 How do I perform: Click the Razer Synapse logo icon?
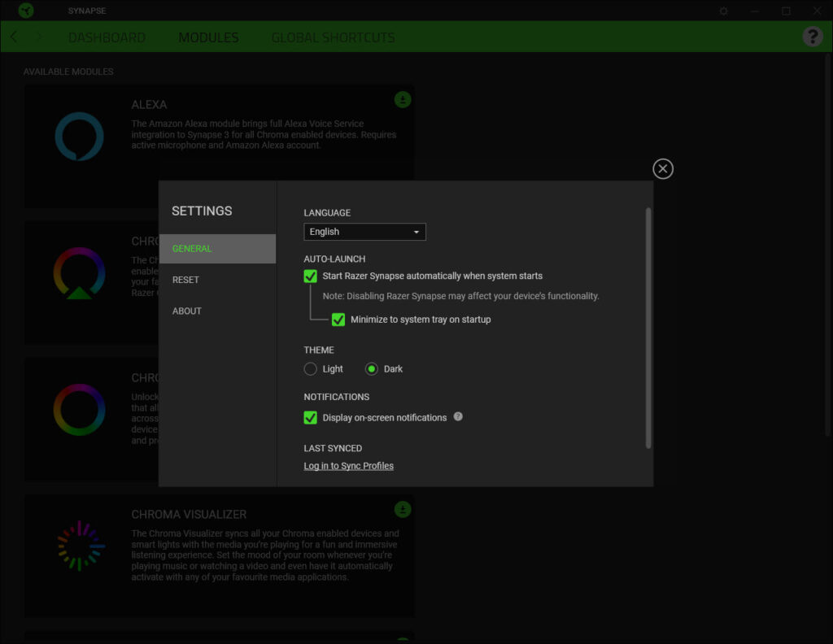pyautogui.click(x=25, y=11)
